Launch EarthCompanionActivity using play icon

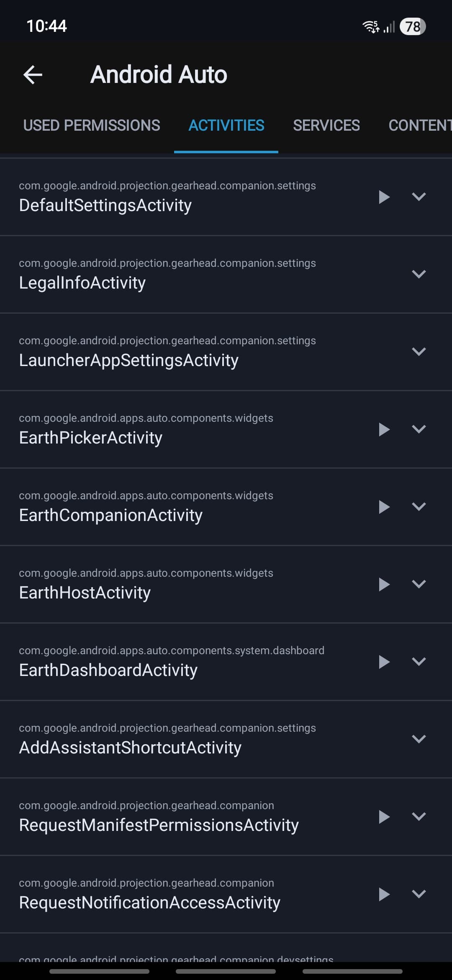click(x=384, y=507)
